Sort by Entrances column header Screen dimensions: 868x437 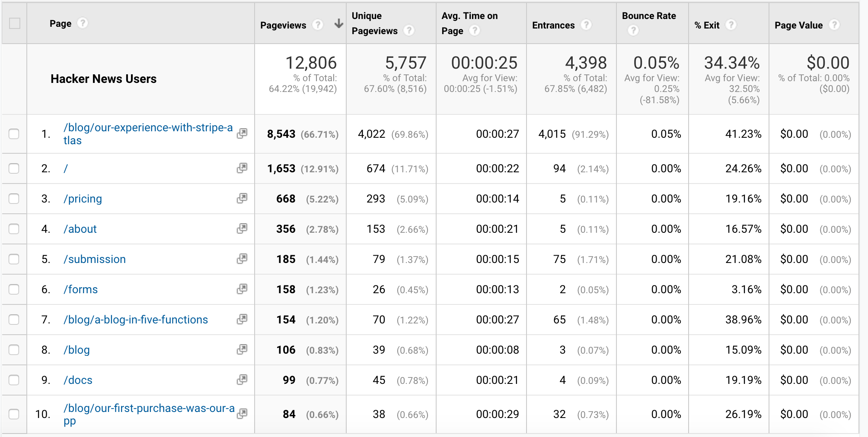click(x=553, y=25)
